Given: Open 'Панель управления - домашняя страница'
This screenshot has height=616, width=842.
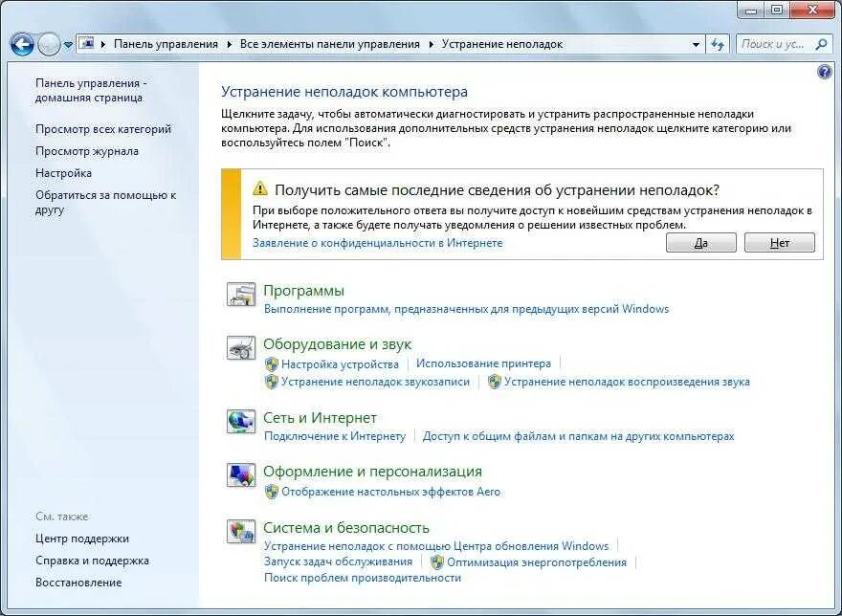Looking at the screenshot, I should 91,90.
